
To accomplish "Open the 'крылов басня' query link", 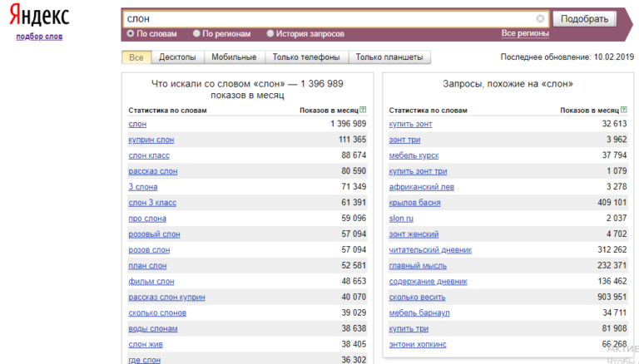I will [x=414, y=203].
